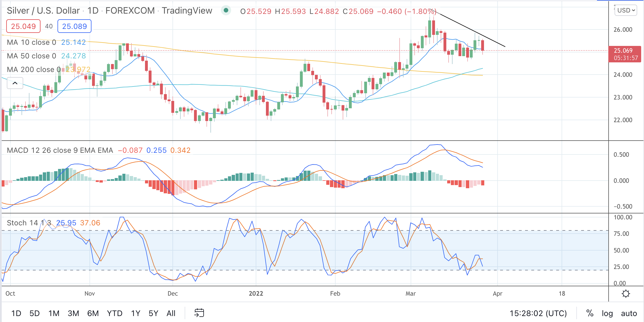The image size is (644, 322).
Task: Click the 15:28:02 (UTC) timezone clock
Action: [538, 313]
